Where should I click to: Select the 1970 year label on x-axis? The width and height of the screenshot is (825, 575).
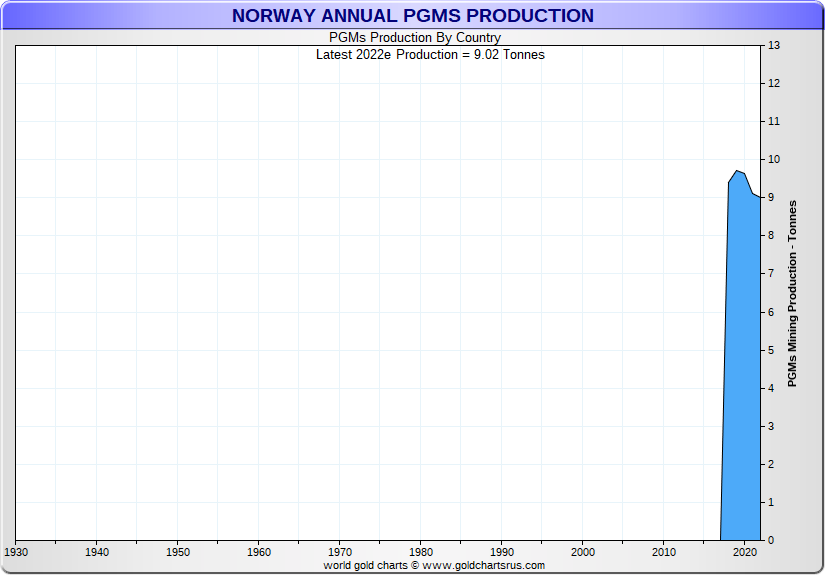pos(340,552)
